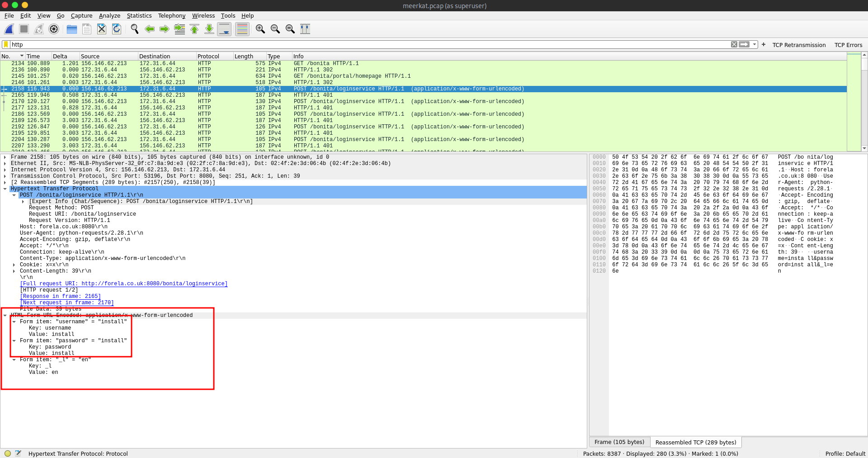Jump to first packet icon
Screen dimensions: 868x458
click(194, 29)
